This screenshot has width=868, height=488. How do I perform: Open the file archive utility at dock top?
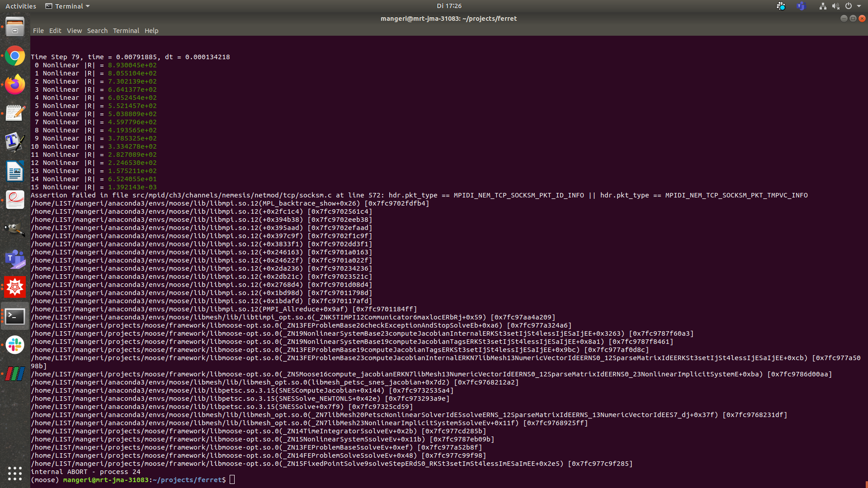15,27
